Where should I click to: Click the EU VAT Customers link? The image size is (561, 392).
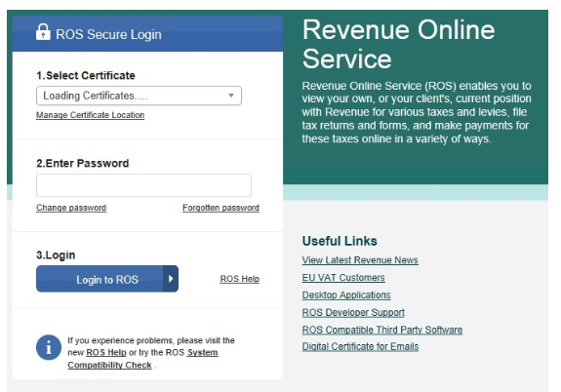pos(343,278)
